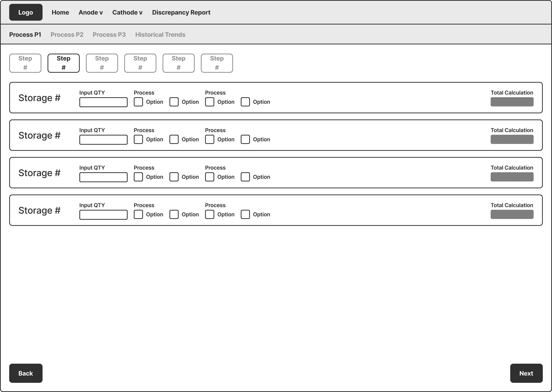Select the last Step in the stepper
This screenshot has width=552, height=392.
click(x=217, y=63)
